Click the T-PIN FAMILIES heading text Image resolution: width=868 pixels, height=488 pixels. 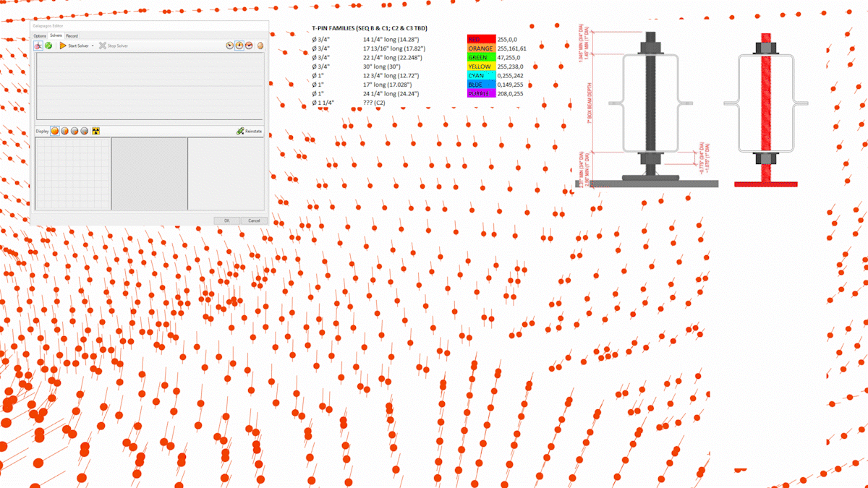370,28
